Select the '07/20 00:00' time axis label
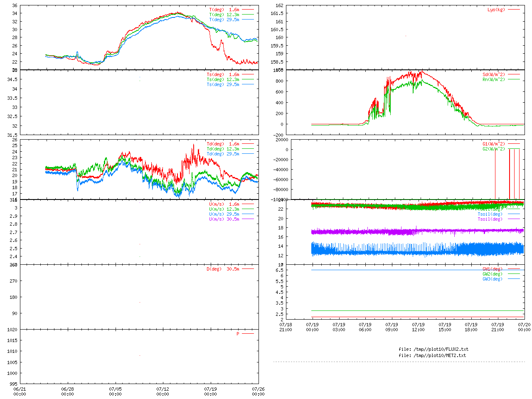This screenshot has height=399, width=532. pyautogui.click(x=524, y=327)
